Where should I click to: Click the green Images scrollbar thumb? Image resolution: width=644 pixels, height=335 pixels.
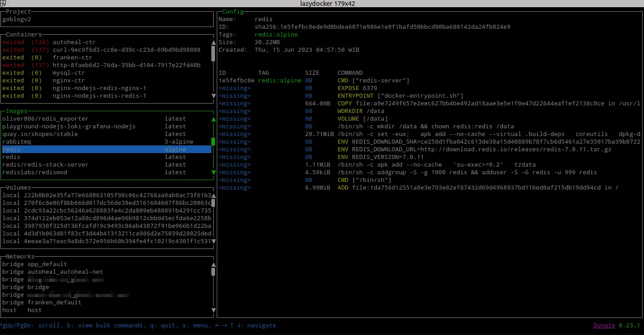click(x=213, y=142)
